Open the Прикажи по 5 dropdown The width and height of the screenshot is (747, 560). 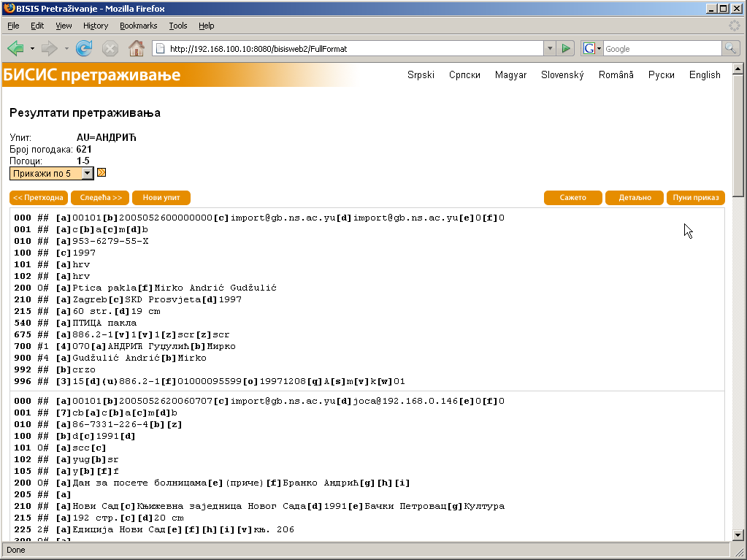[x=51, y=173]
